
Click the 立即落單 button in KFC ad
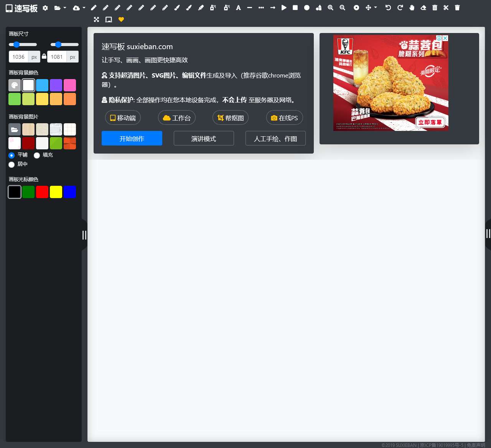coord(430,122)
